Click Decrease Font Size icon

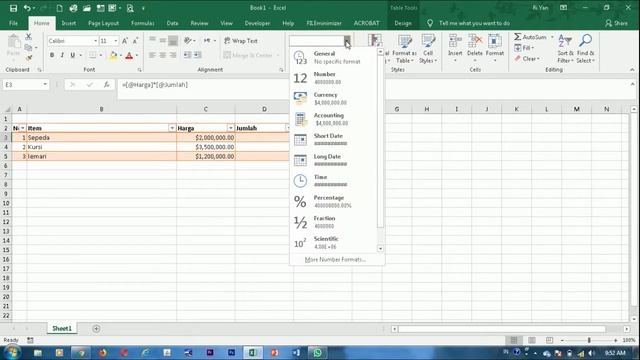click(x=135, y=41)
